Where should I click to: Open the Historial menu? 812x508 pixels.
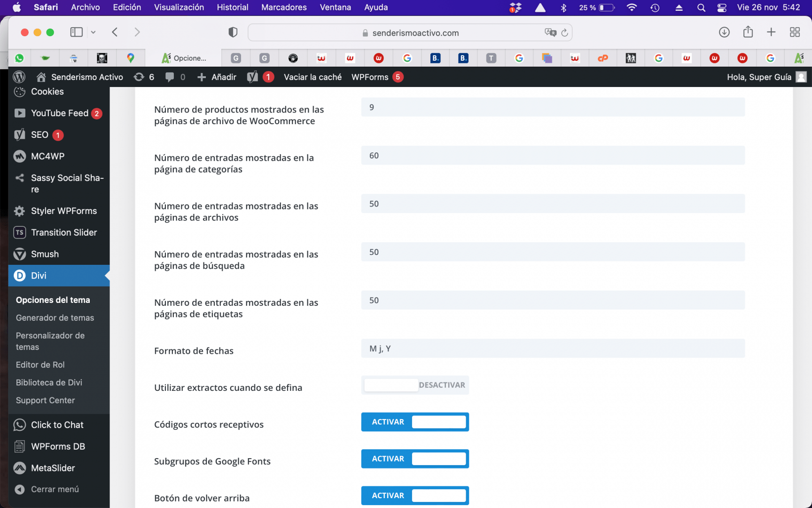pyautogui.click(x=233, y=8)
